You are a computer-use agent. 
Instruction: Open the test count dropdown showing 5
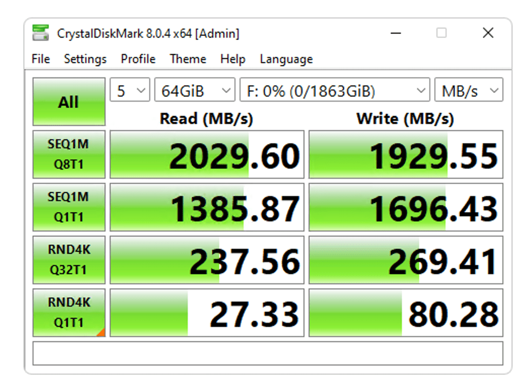(x=130, y=91)
